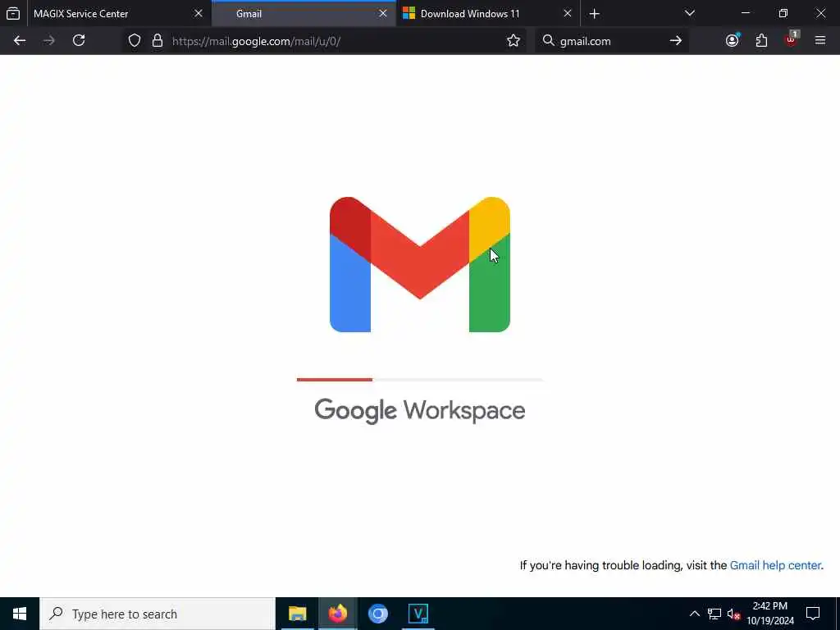Open the Extensions puzzle icon

click(762, 41)
